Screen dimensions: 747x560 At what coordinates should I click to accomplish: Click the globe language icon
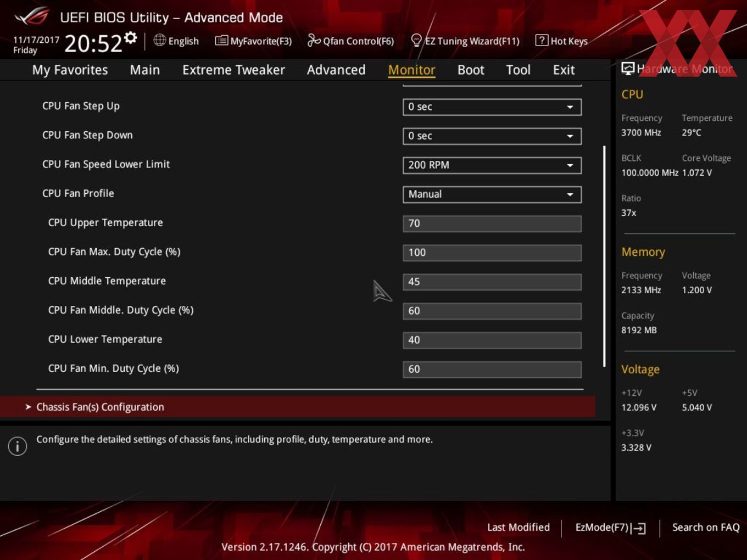[160, 40]
